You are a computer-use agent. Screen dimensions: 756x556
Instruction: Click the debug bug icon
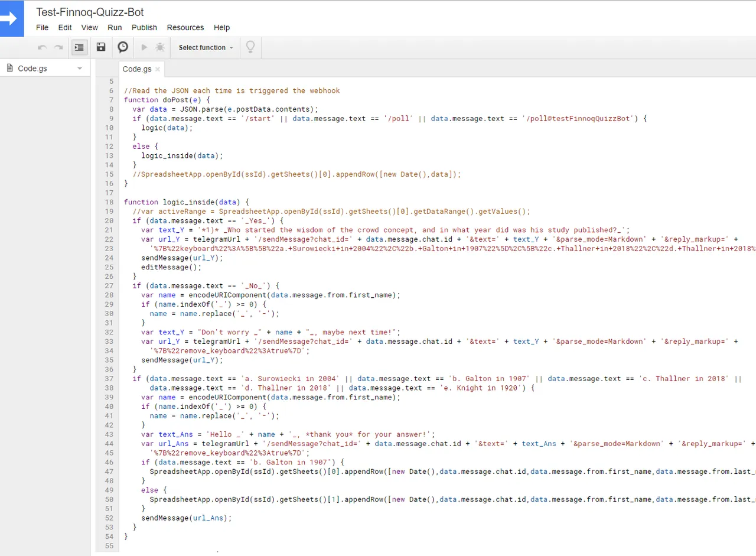[x=160, y=47]
